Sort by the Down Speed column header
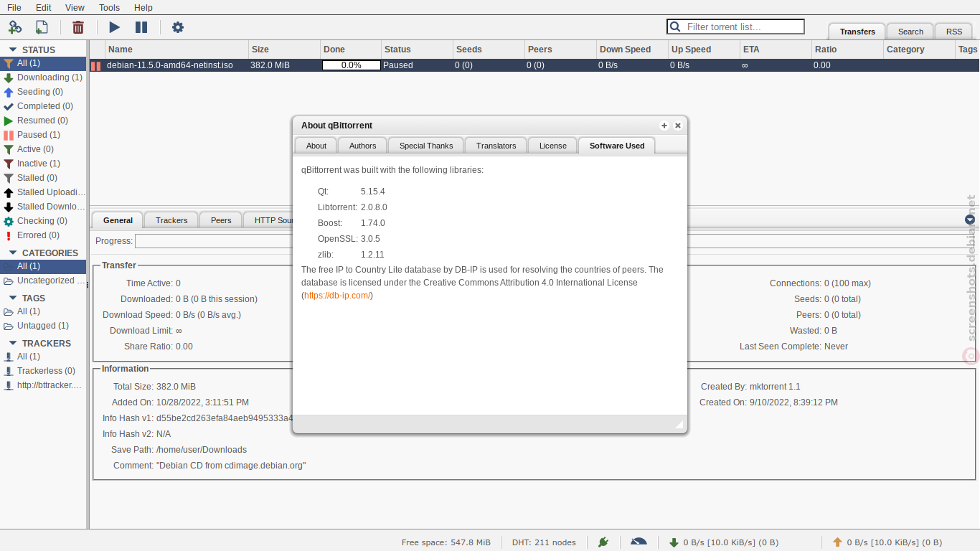Viewport: 980px width, 551px height. [x=632, y=50]
